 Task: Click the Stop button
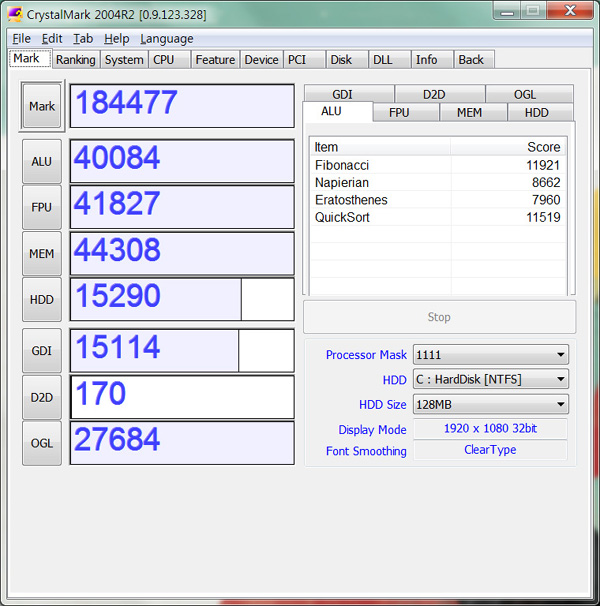439,317
